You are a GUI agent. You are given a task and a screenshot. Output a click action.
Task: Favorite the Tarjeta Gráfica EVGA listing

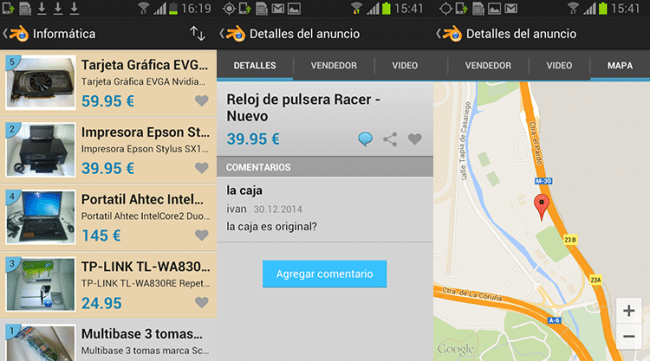coord(201,101)
